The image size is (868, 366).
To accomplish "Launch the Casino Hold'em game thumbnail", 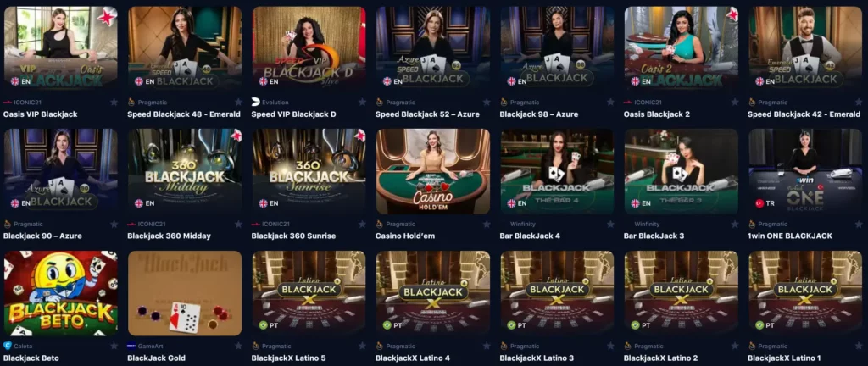I will point(433,171).
